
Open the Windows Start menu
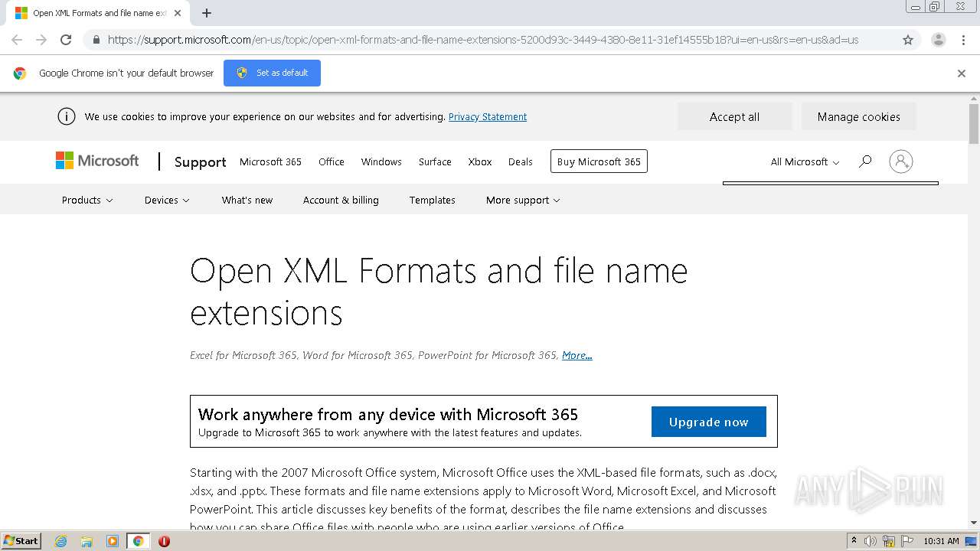click(x=21, y=540)
